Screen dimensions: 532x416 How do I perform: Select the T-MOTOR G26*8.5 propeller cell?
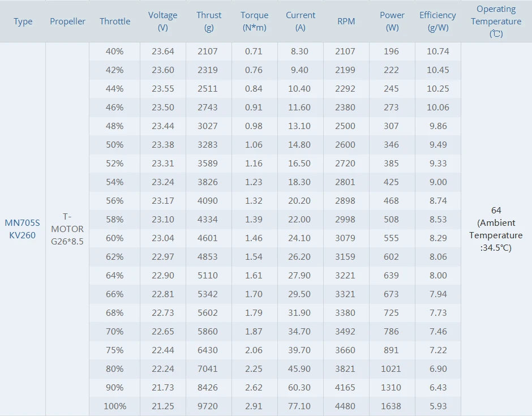pos(67,229)
